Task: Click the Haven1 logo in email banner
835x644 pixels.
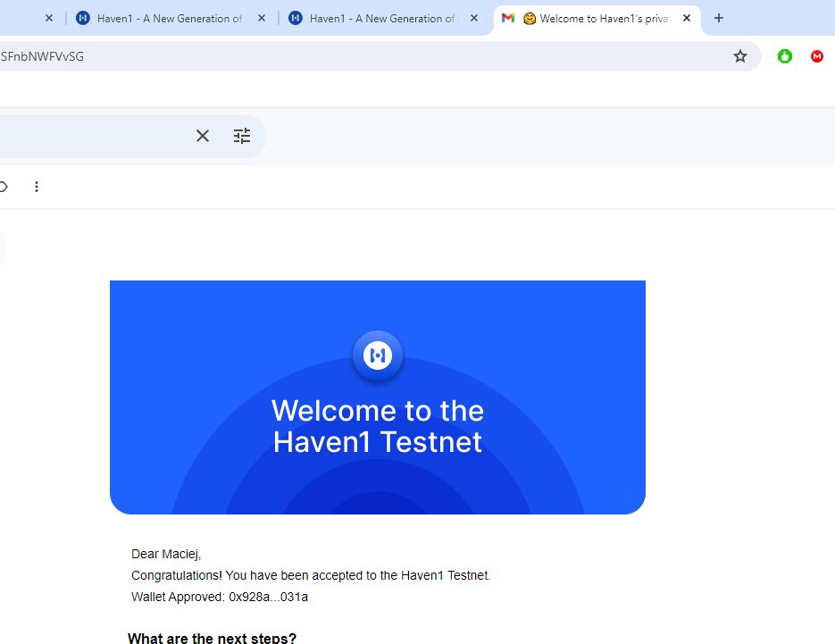Action: (378, 355)
